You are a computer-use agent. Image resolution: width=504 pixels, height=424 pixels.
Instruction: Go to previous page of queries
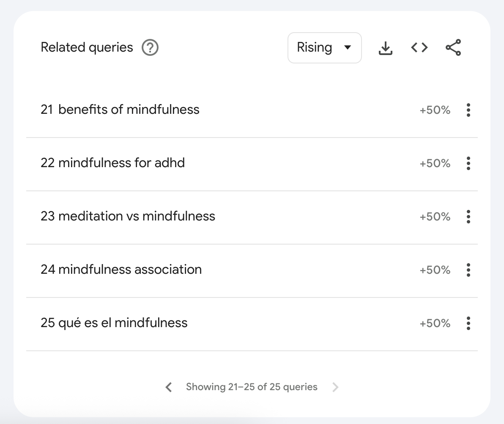pyautogui.click(x=169, y=387)
